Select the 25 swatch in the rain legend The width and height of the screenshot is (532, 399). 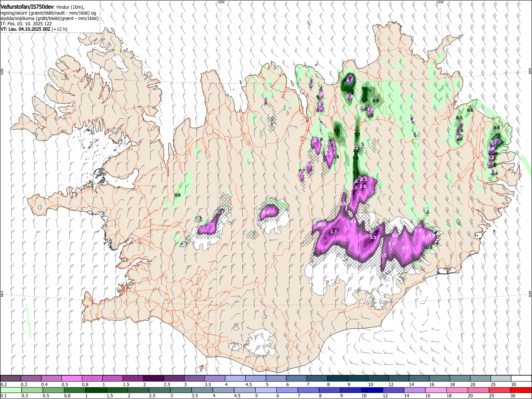point(500,390)
